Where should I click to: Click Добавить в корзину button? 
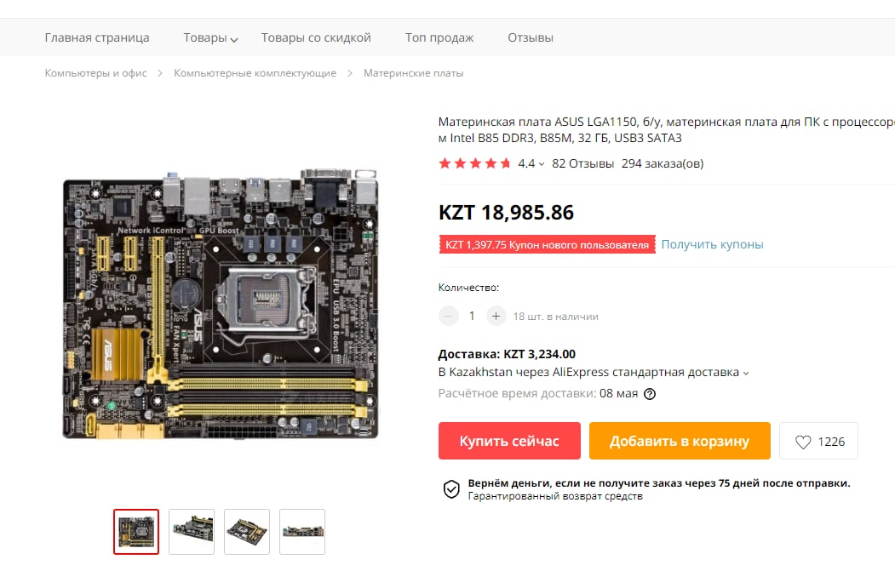[680, 441]
